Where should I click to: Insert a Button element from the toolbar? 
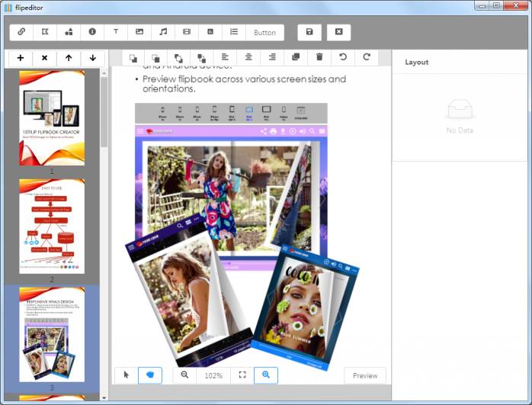(x=264, y=32)
